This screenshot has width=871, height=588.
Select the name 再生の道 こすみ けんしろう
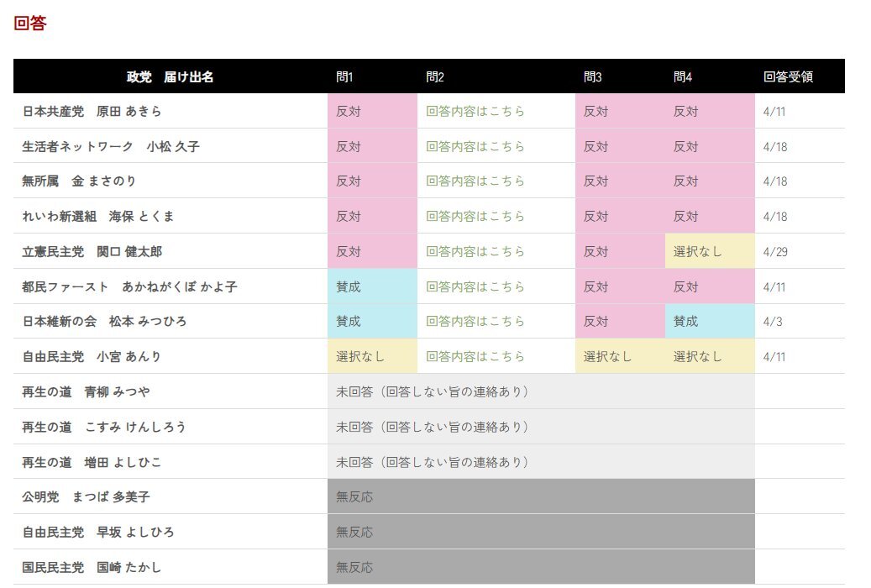pyautogui.click(x=104, y=427)
